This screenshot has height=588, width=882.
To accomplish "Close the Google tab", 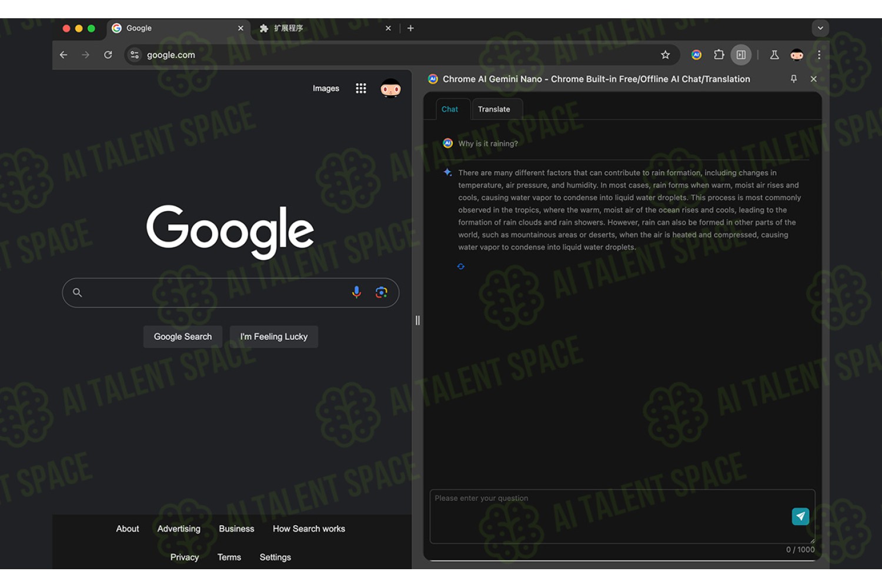I will point(240,28).
